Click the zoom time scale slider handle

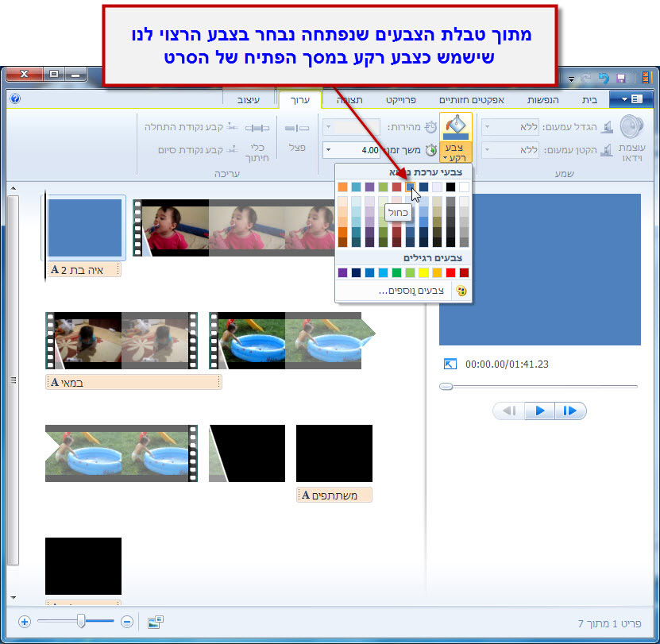[81, 621]
